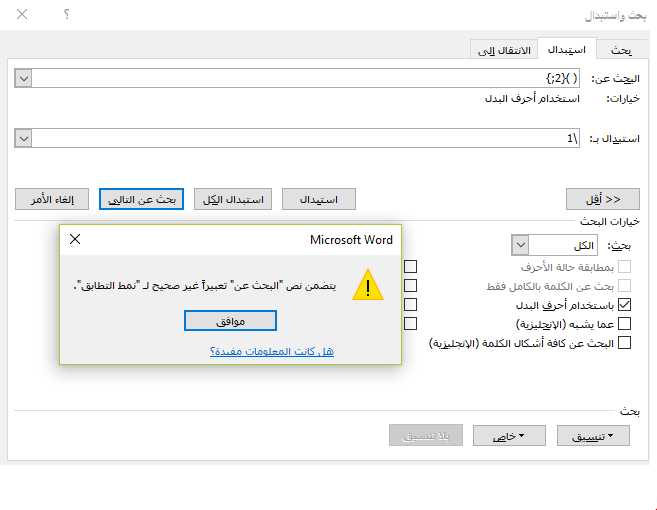Click the alert message about نمط التطابق

point(205,286)
